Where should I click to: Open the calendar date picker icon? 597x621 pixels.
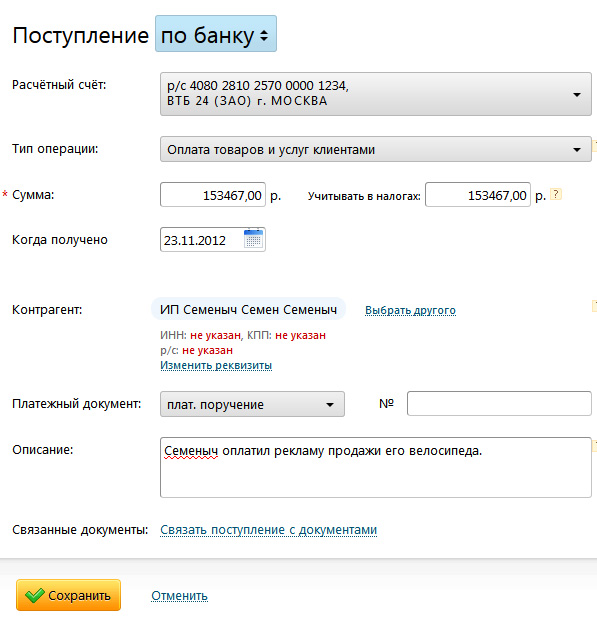[254, 239]
